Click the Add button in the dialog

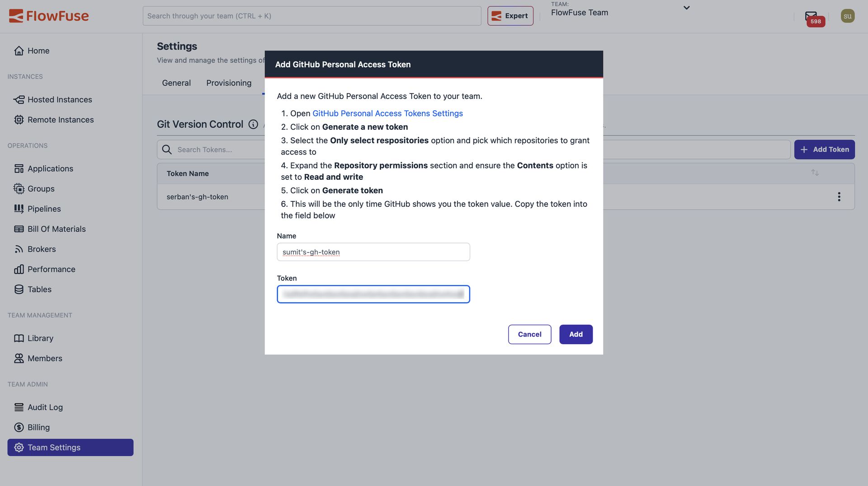tap(576, 334)
